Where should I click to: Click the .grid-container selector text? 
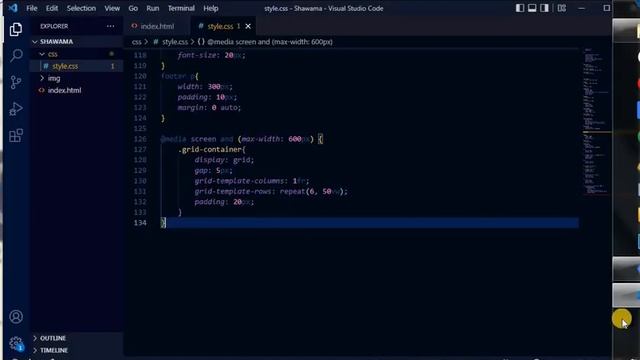[x=211, y=150]
